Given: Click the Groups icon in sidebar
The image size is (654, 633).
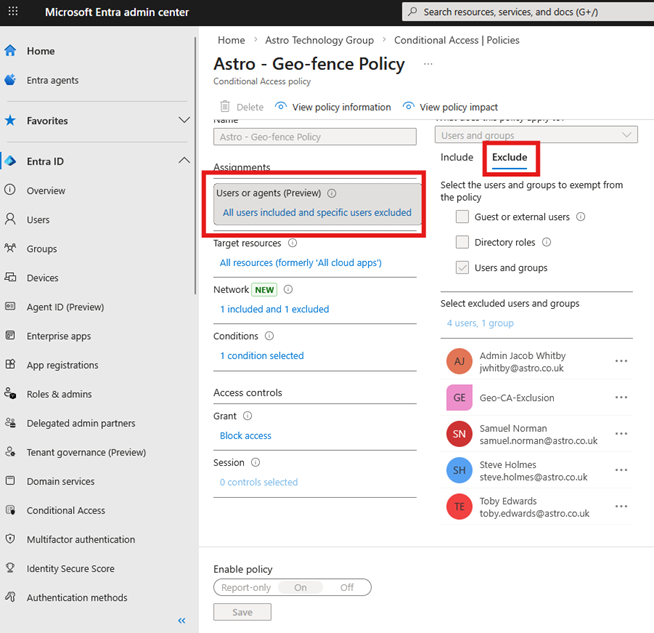Looking at the screenshot, I should click(10, 248).
